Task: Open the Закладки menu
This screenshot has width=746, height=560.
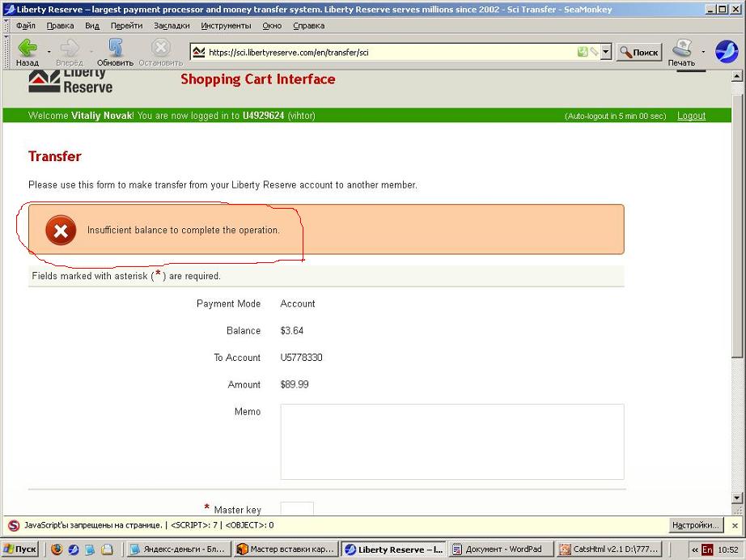Action: pyautogui.click(x=172, y=26)
